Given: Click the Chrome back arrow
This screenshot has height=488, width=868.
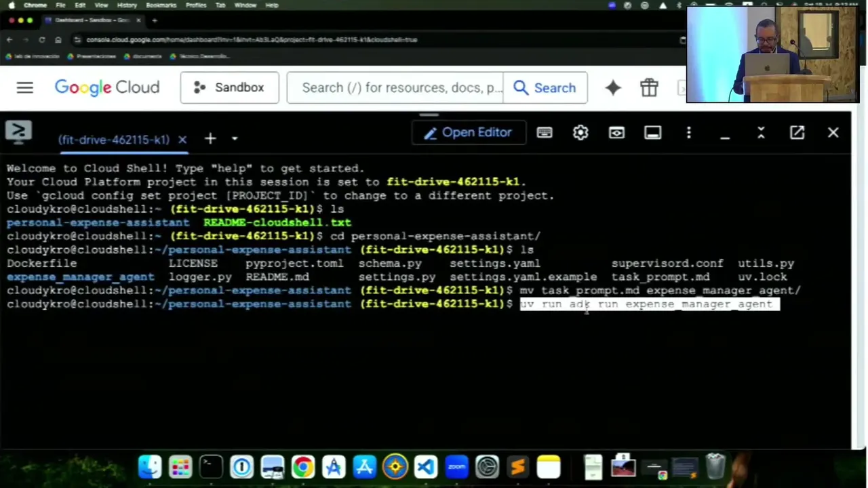Looking at the screenshot, I should [9, 39].
